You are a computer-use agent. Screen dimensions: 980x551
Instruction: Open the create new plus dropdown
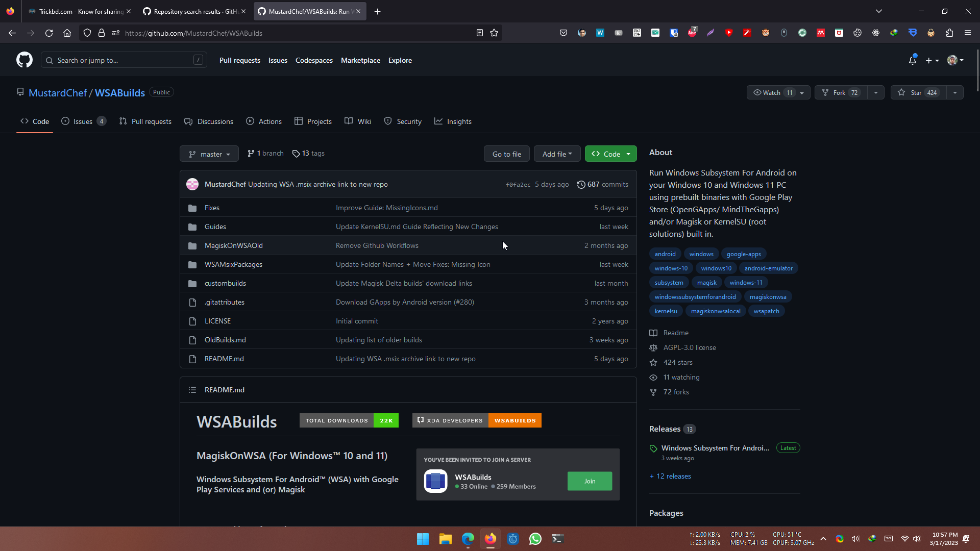[933, 60]
